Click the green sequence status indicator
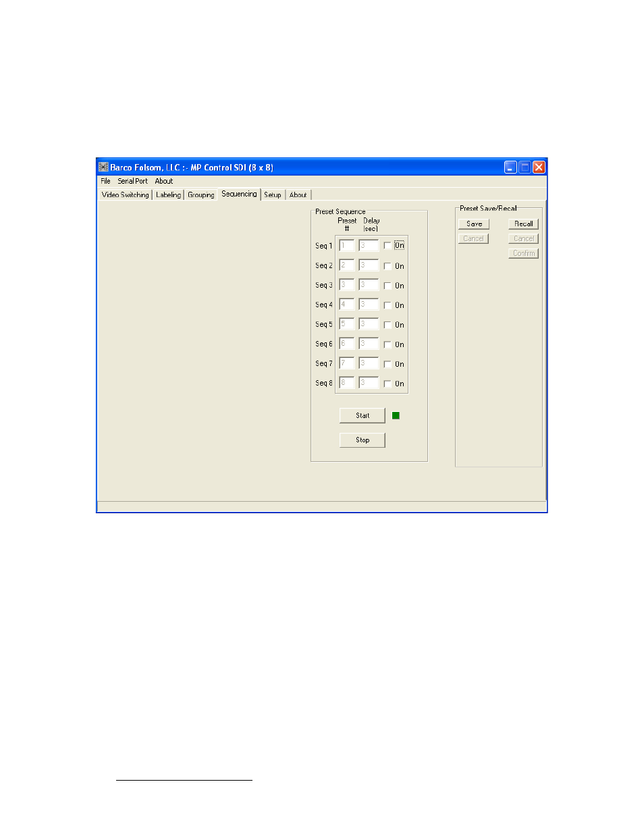Viewport: 644px width, 834px height. [396, 415]
